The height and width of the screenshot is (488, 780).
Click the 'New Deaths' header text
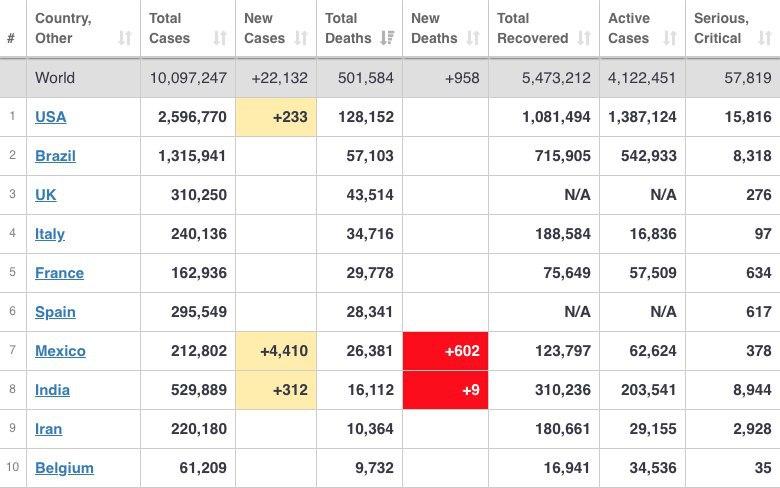pyautogui.click(x=434, y=28)
